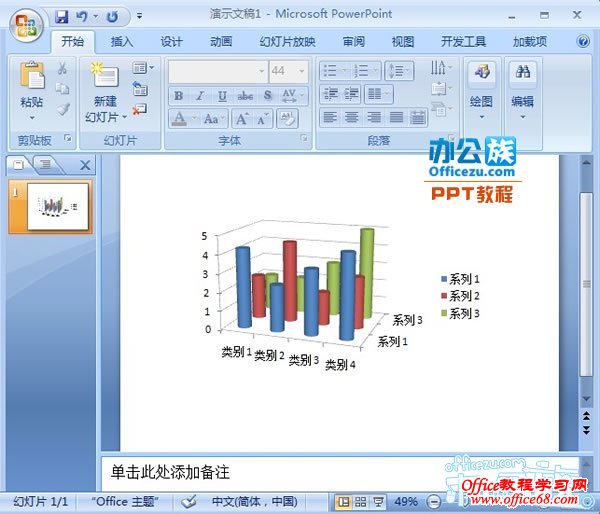Start the slide show from status bar
The width and height of the screenshot is (600, 514).
[x=378, y=501]
